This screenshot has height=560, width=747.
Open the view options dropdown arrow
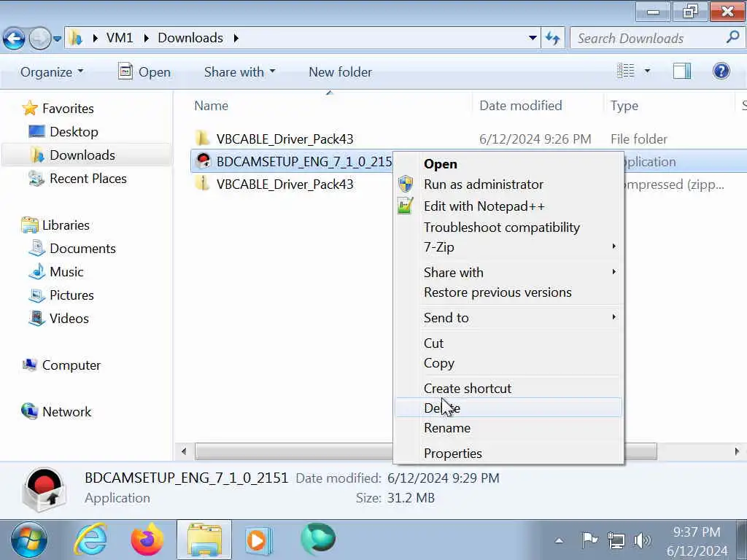[x=648, y=71]
